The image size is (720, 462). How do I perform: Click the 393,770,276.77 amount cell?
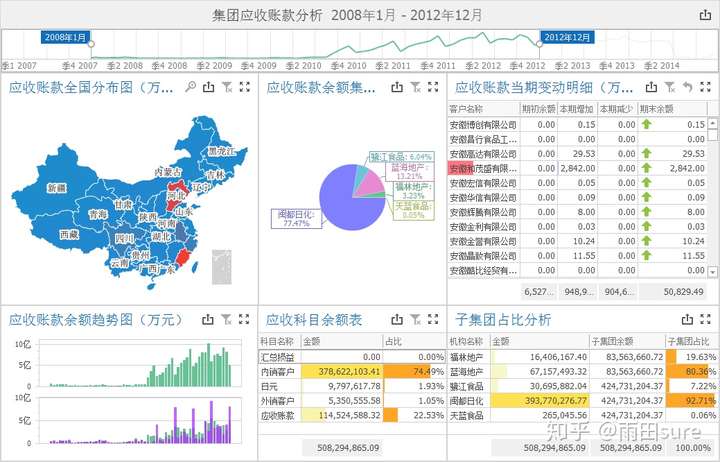click(x=540, y=401)
